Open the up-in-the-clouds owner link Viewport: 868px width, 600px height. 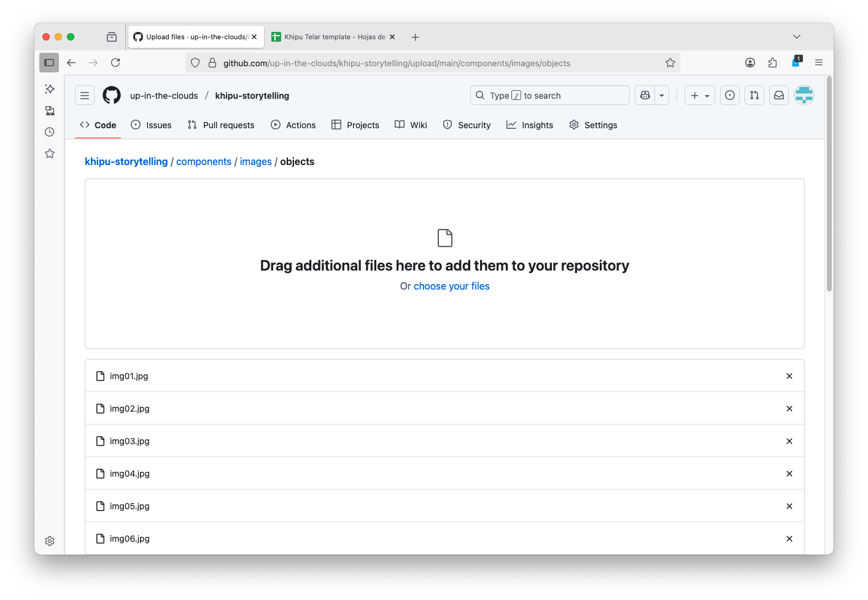pos(163,95)
